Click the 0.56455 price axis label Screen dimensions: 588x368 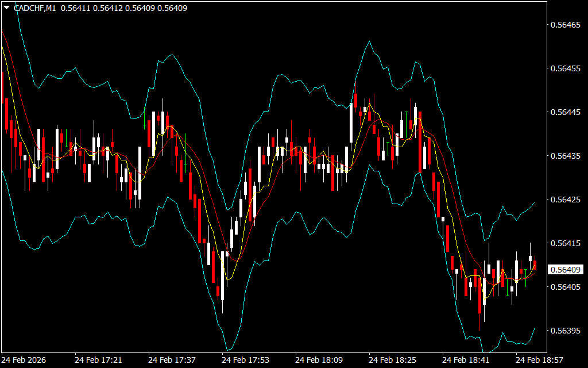pos(565,68)
